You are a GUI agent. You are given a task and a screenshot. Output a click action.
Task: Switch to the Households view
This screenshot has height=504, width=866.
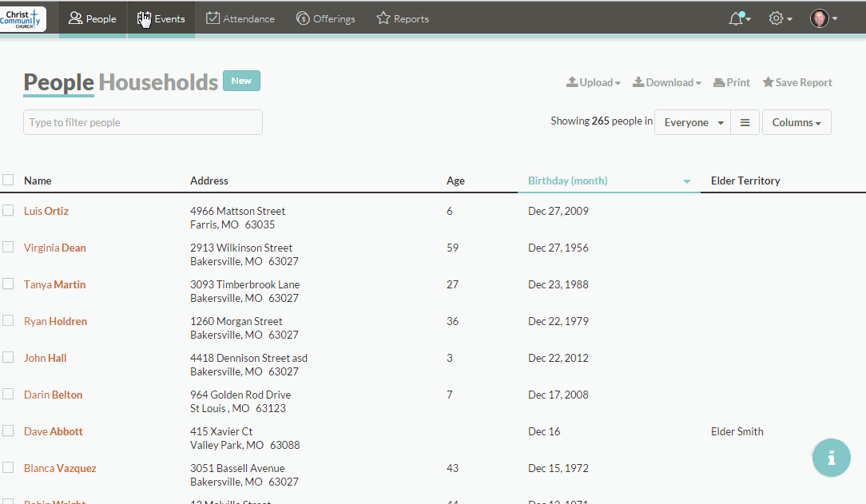tap(158, 82)
